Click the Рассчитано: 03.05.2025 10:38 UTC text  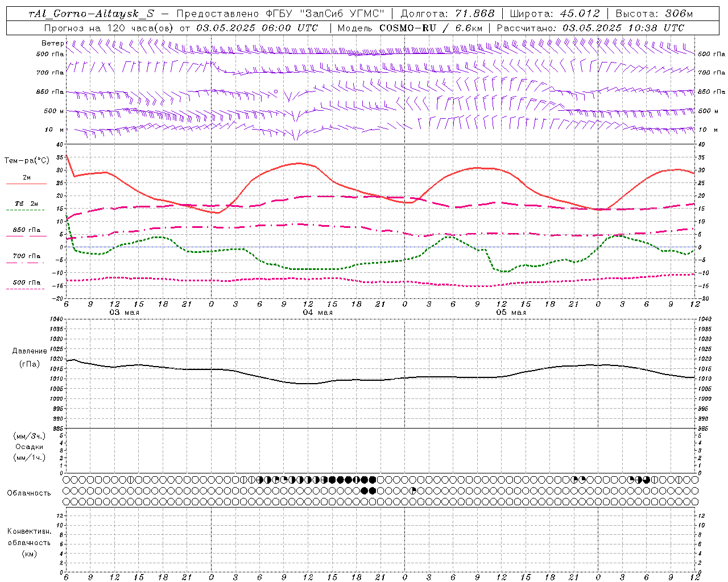[x=590, y=28]
